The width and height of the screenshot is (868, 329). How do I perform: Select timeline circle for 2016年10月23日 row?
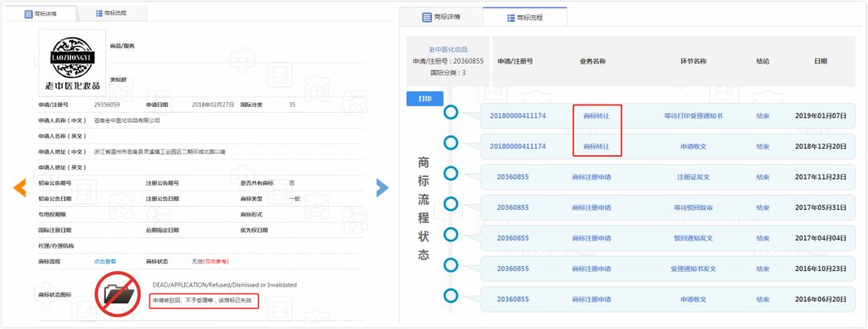coord(451,265)
